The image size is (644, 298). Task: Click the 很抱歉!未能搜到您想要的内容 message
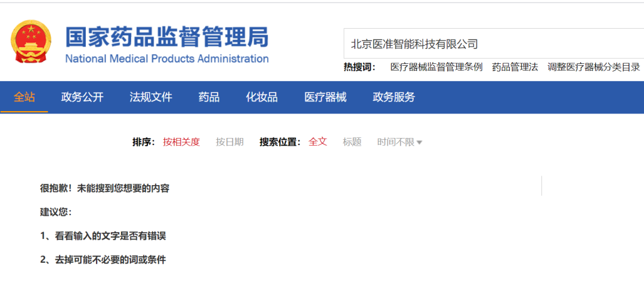[x=105, y=189]
